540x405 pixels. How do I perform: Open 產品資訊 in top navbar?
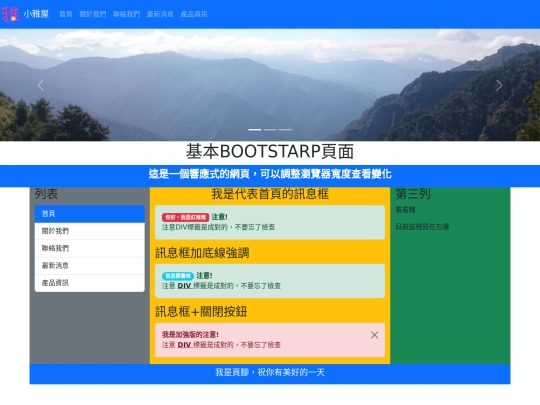tap(194, 14)
